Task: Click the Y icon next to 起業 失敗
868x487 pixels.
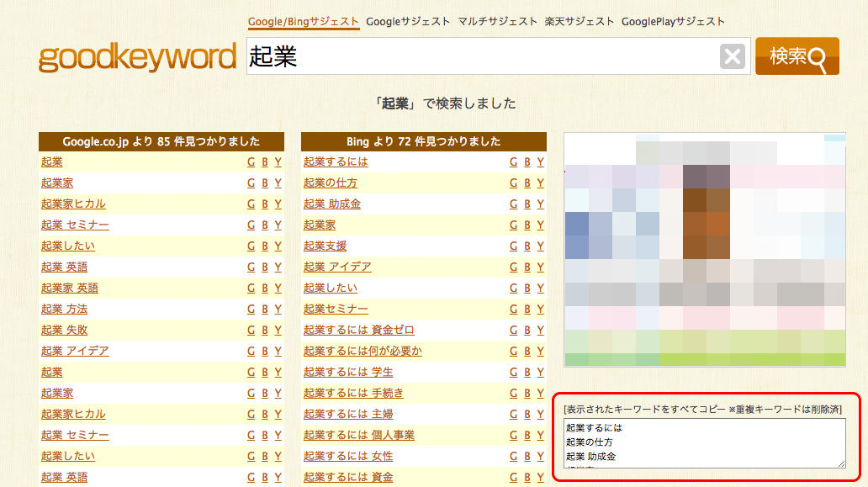Action: (x=278, y=331)
